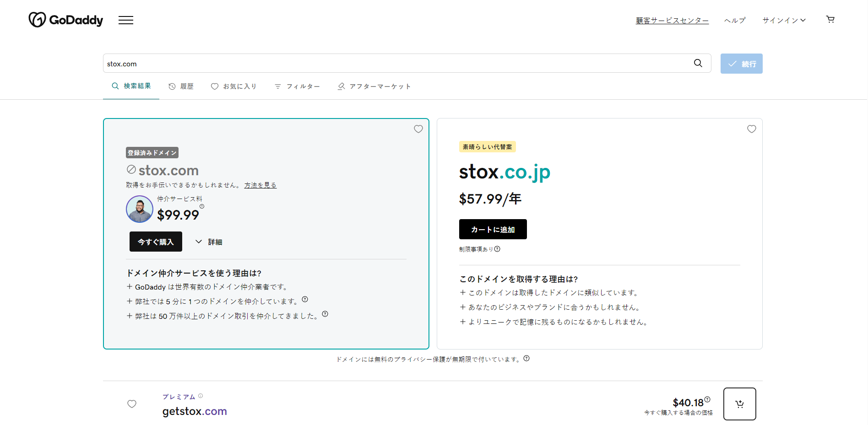This screenshot has width=868, height=425.
Task: Expand the broker service fee info tooltip
Action: click(x=202, y=206)
